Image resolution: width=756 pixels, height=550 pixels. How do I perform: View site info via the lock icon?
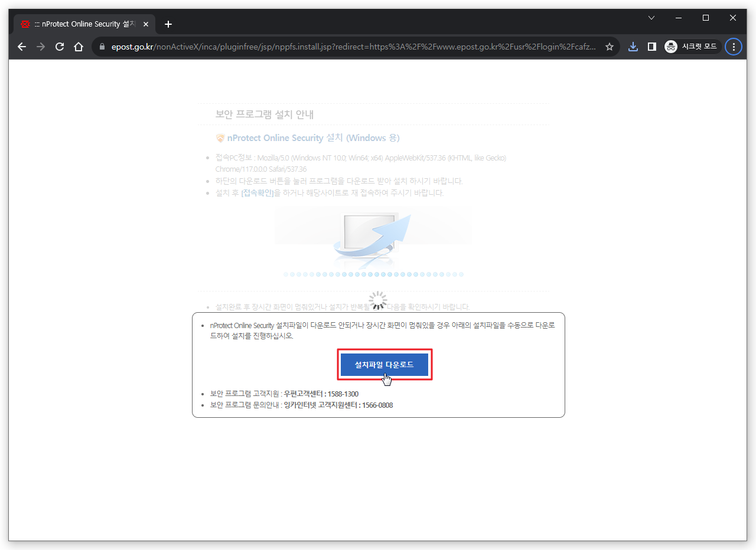[102, 47]
